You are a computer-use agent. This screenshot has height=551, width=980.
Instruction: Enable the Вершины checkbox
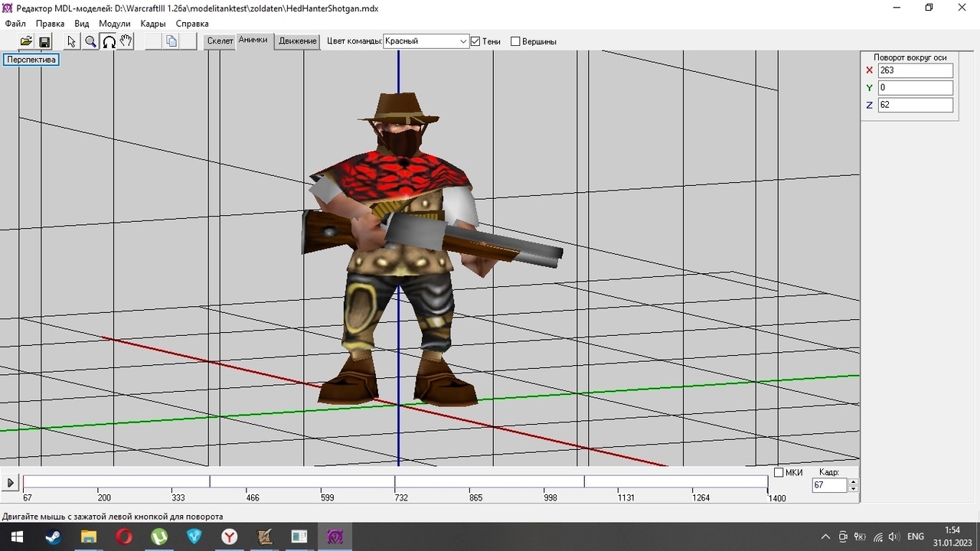click(x=515, y=41)
